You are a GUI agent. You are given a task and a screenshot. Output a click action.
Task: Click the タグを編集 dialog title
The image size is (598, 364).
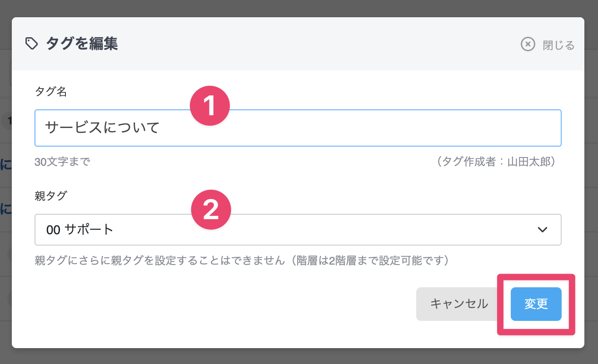82,44
